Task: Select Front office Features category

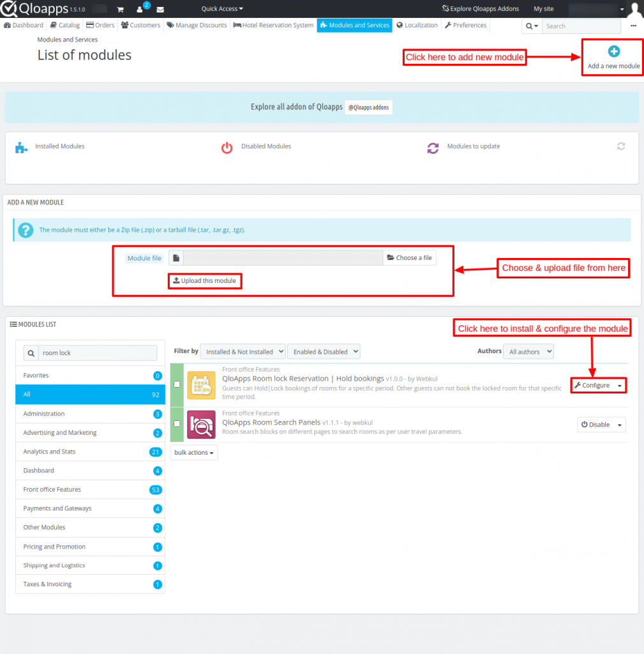Action: (x=90, y=490)
